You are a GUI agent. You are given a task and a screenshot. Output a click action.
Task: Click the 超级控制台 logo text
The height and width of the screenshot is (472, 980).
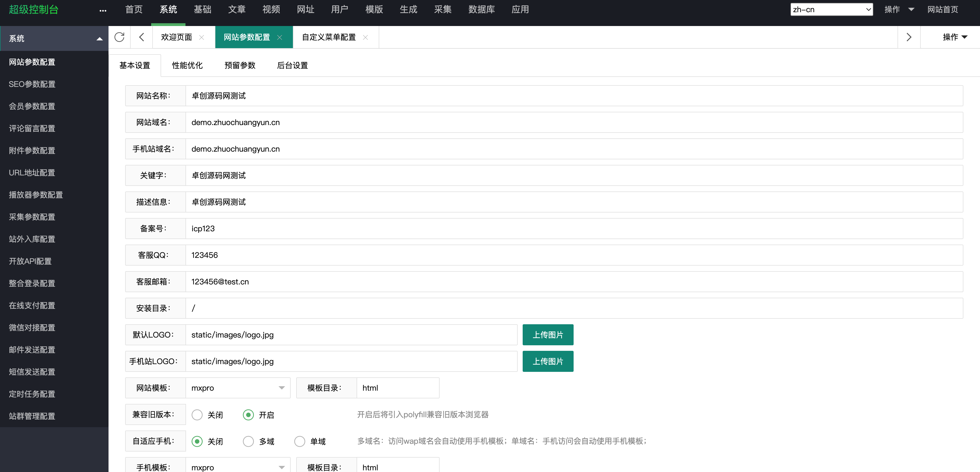pos(33,9)
